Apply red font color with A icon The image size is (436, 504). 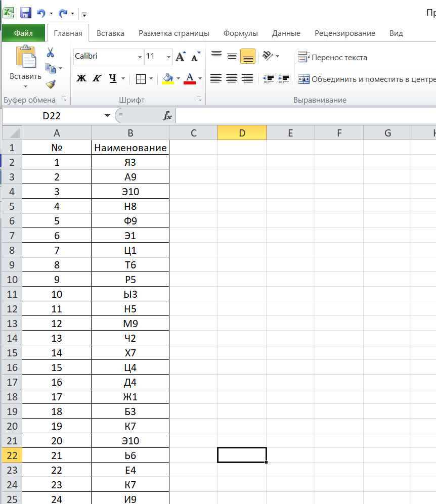[x=190, y=79]
